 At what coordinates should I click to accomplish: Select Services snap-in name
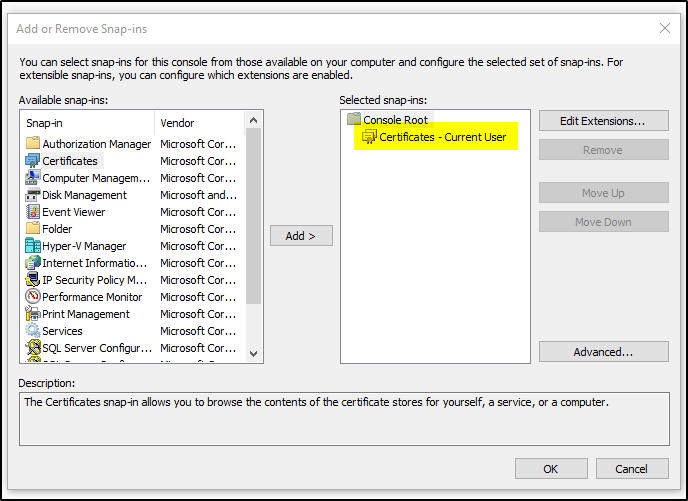coord(62,331)
